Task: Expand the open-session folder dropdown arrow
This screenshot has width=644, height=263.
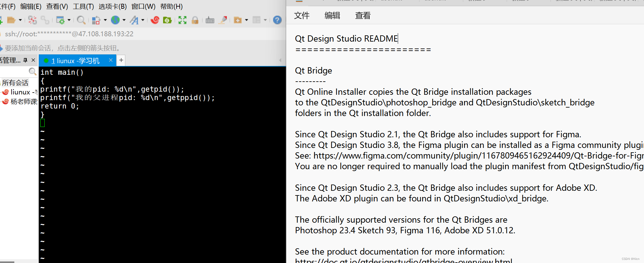Action: tap(20, 20)
